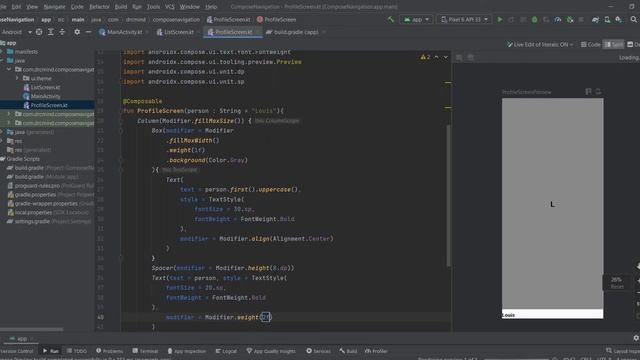Viewport: 640px width, 360px height.
Task: Select local.properties in project tree
Action: click(x=33, y=213)
